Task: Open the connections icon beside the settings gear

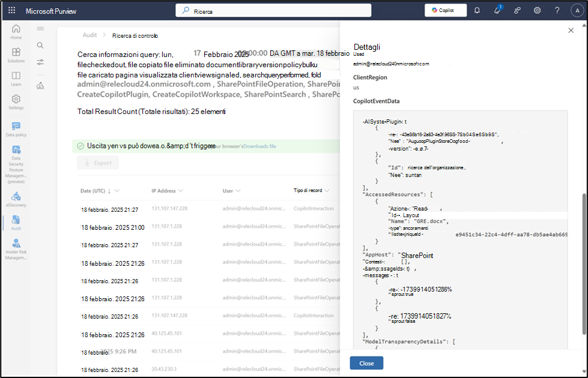Action: (x=517, y=10)
